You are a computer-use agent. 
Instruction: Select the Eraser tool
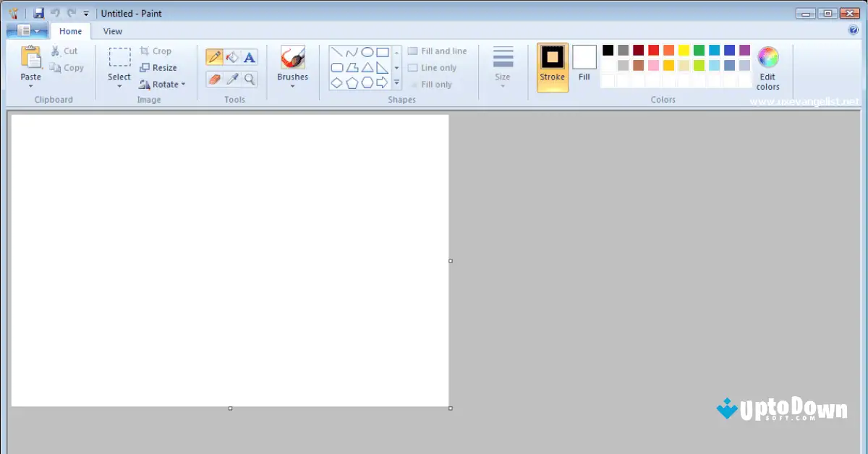215,80
